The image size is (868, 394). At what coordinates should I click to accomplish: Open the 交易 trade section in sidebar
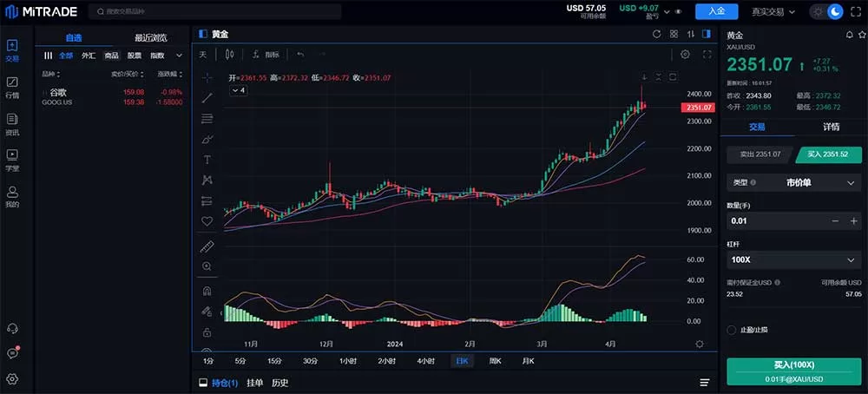[12, 49]
